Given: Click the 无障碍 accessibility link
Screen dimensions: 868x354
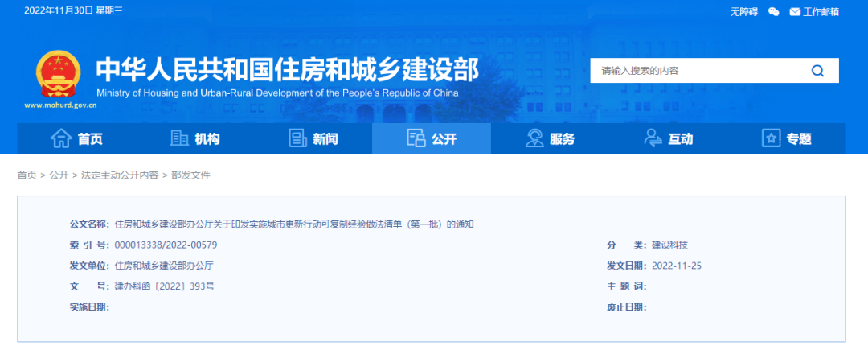Looking at the screenshot, I should point(744,11).
